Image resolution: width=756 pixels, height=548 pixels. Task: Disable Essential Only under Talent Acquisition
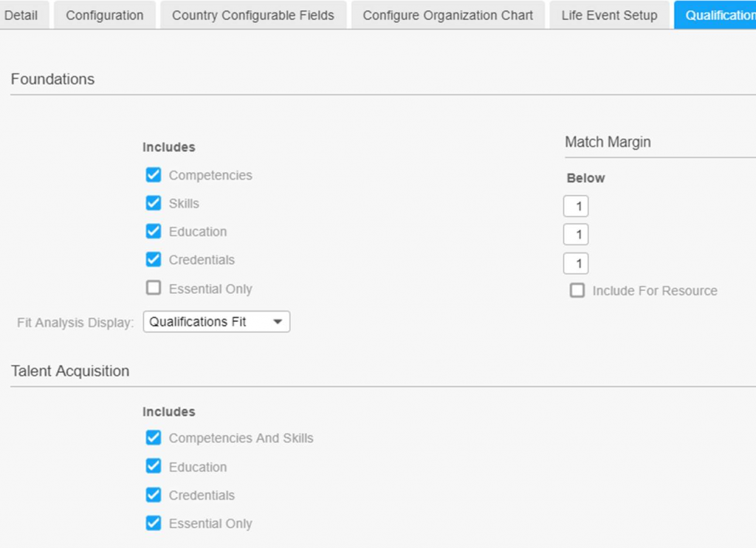154,523
